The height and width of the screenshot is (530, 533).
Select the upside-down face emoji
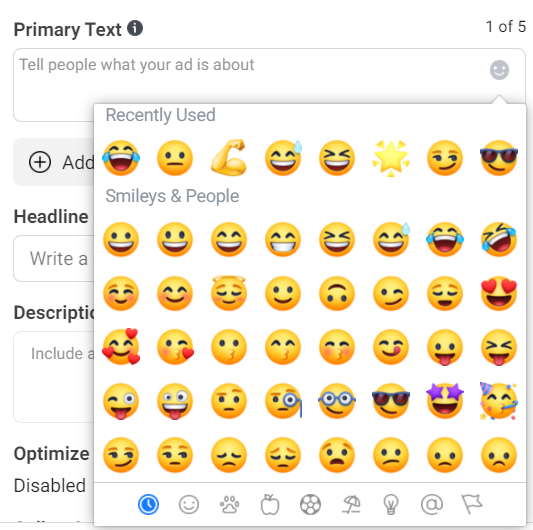click(x=337, y=293)
